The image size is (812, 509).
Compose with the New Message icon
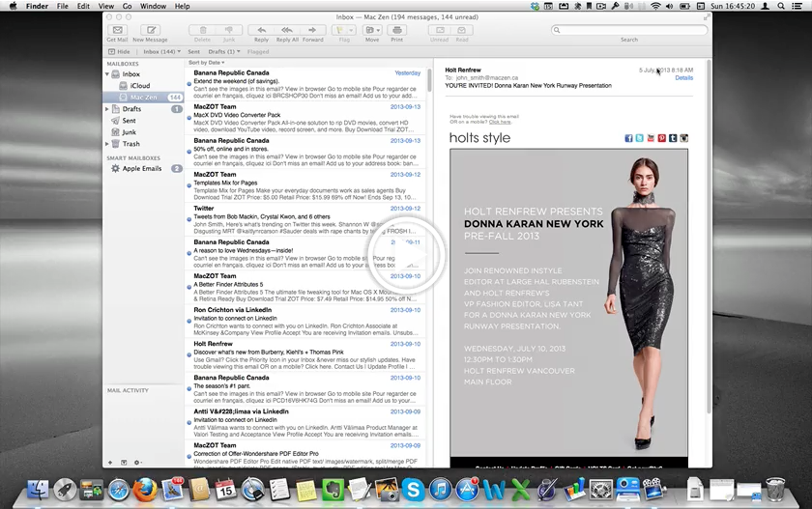[151, 30]
